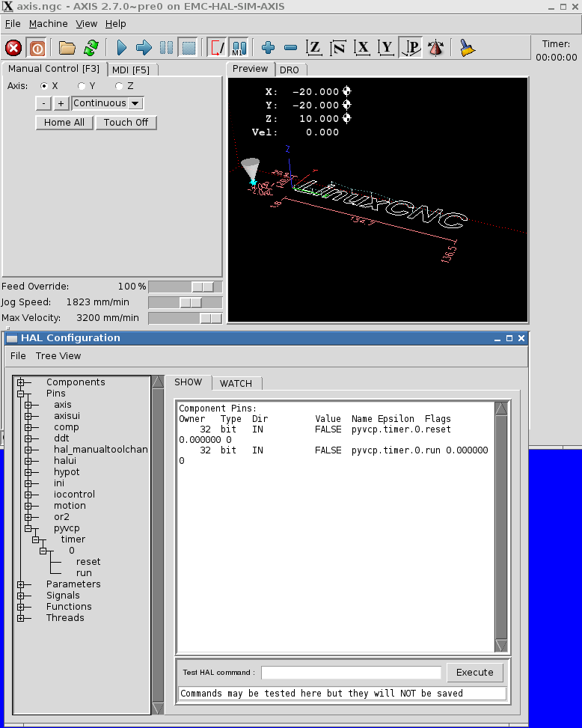
Task: Switch to the WATCH tab
Action: click(236, 384)
